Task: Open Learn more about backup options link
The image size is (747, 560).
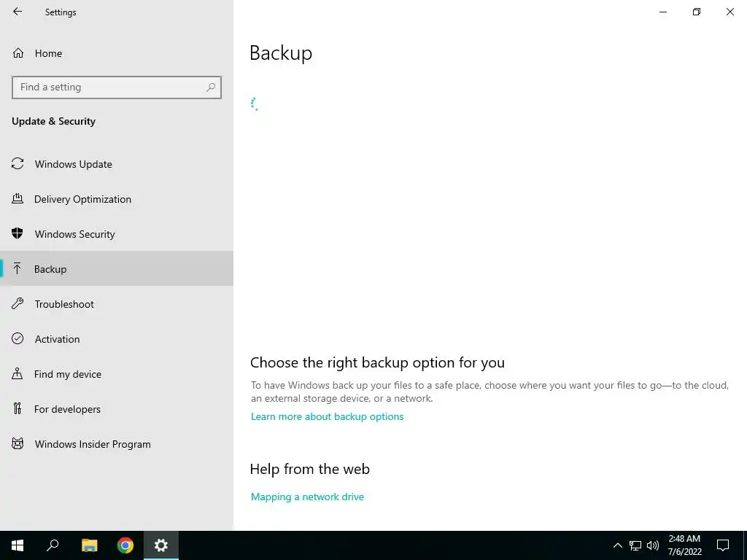Action: click(x=328, y=416)
